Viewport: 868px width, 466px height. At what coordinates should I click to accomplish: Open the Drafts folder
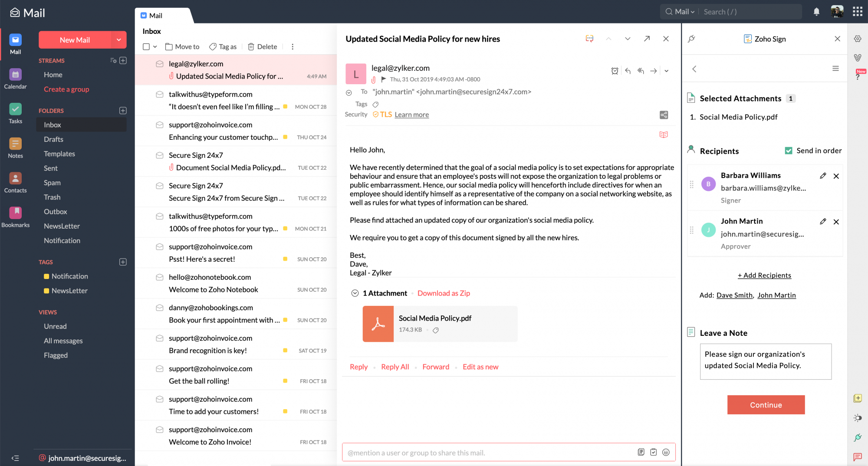[x=53, y=139]
